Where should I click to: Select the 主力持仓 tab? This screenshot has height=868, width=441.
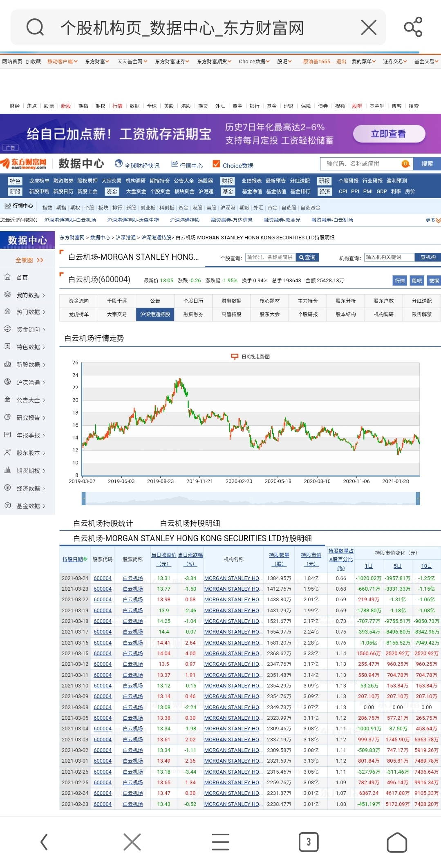point(308,301)
